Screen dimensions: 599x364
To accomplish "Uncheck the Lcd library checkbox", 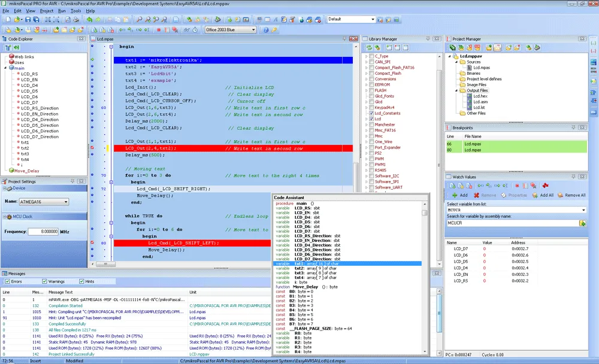I will 371,119.
